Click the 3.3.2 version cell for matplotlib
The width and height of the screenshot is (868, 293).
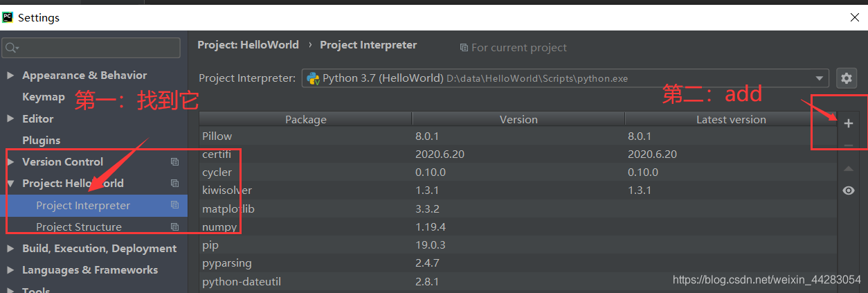(x=429, y=208)
